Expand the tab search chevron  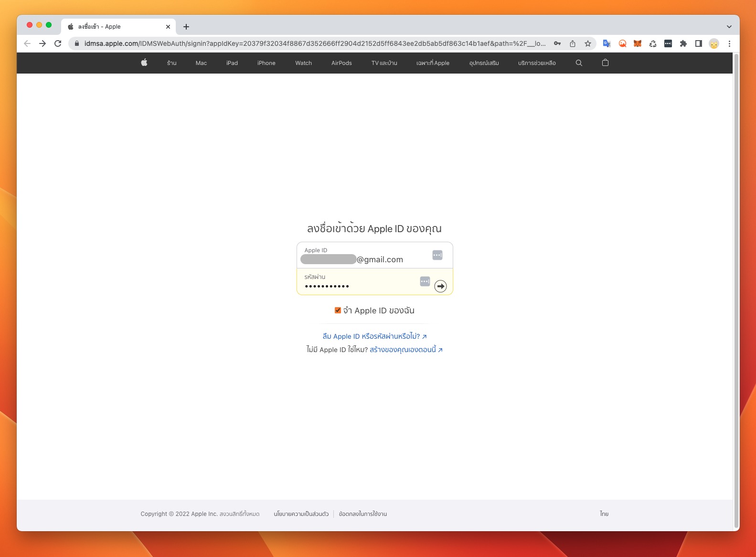(x=729, y=27)
